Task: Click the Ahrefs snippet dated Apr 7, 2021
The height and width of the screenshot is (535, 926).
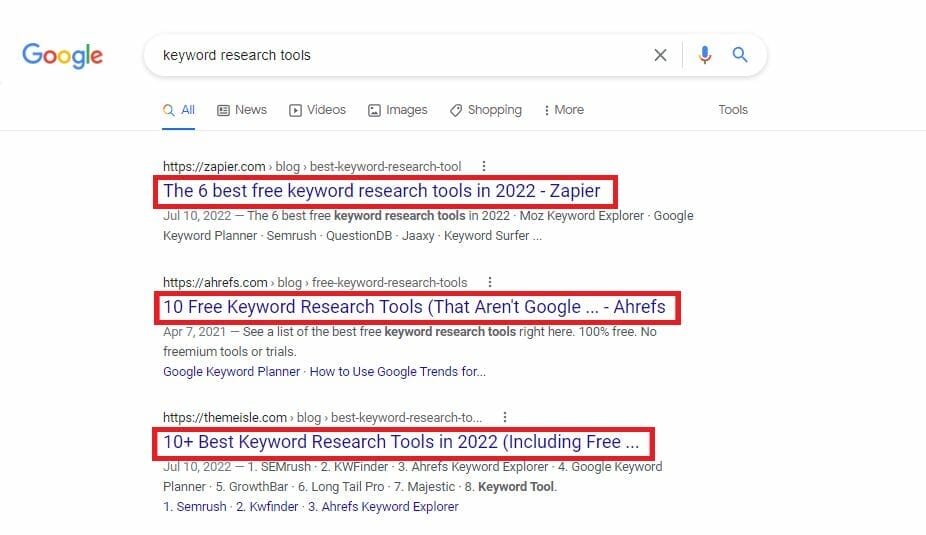Action: (410, 341)
